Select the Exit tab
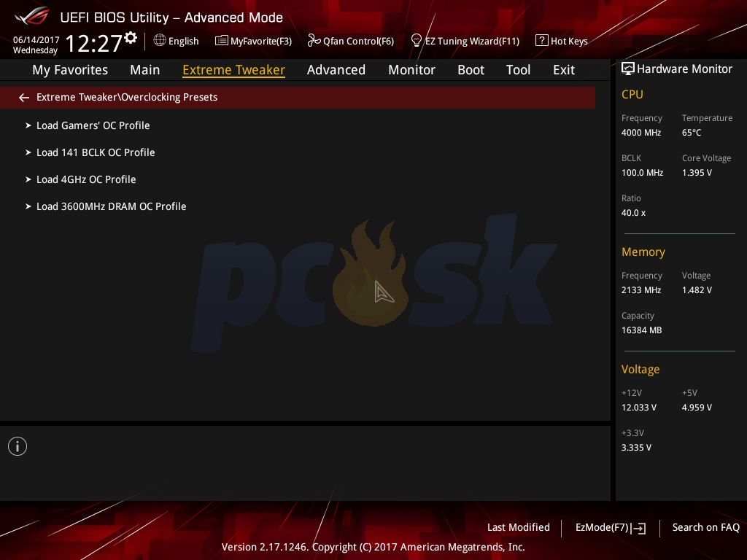The height and width of the screenshot is (560, 747). tap(564, 70)
